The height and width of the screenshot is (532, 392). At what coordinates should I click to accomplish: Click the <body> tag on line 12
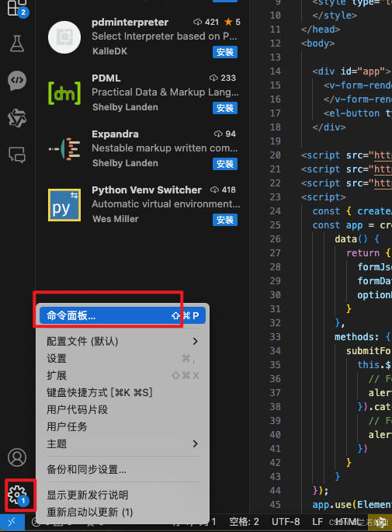point(317,43)
